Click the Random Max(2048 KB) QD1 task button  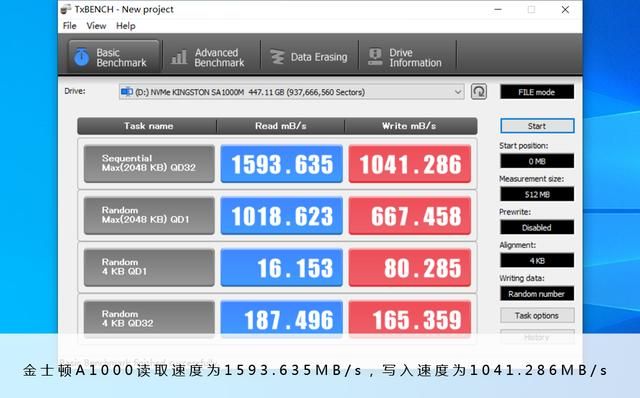point(149,215)
